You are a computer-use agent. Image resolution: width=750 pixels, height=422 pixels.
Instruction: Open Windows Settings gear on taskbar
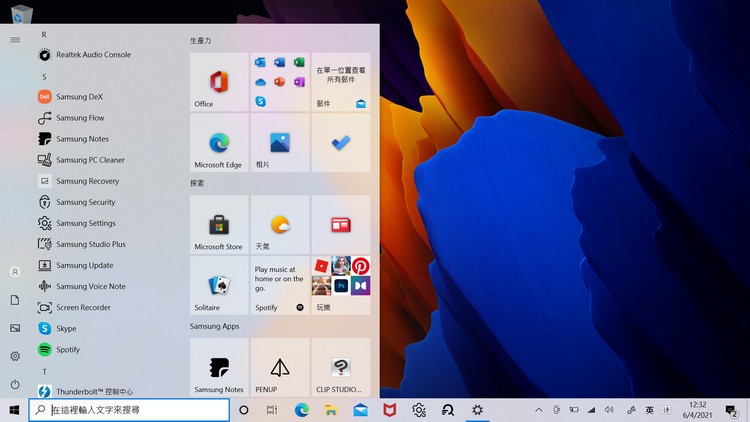(x=477, y=410)
